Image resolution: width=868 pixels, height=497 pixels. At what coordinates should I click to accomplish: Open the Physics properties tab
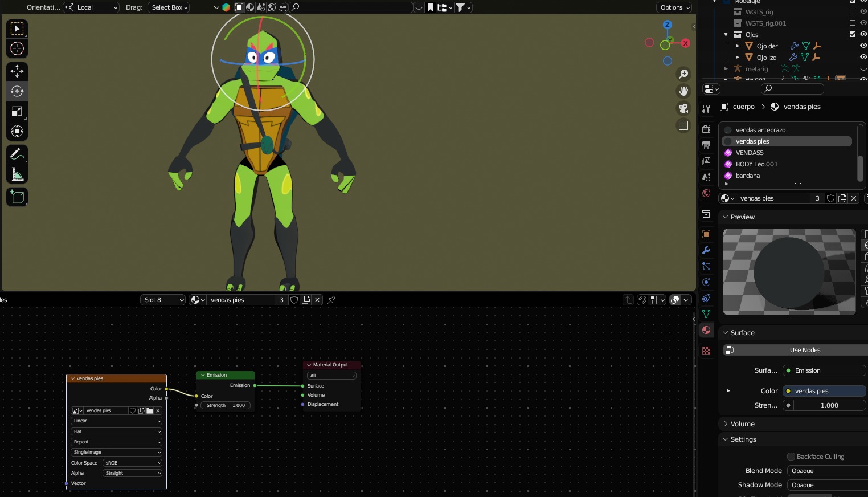point(706,282)
